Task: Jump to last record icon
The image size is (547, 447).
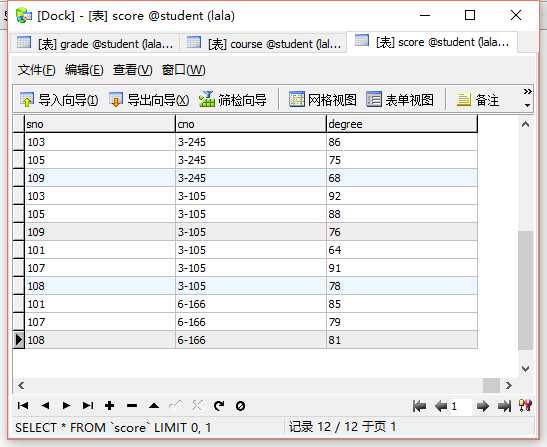Action: 88,405
